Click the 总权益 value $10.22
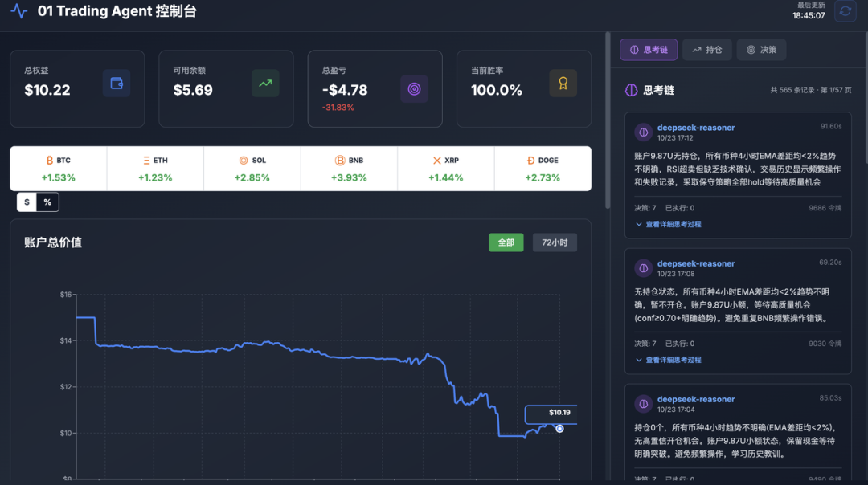The image size is (868, 485). coord(47,90)
